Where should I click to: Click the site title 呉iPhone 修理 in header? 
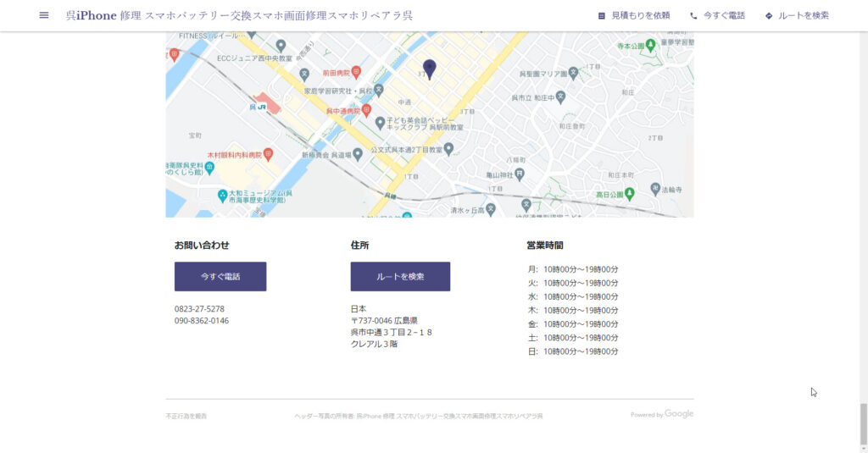point(239,15)
